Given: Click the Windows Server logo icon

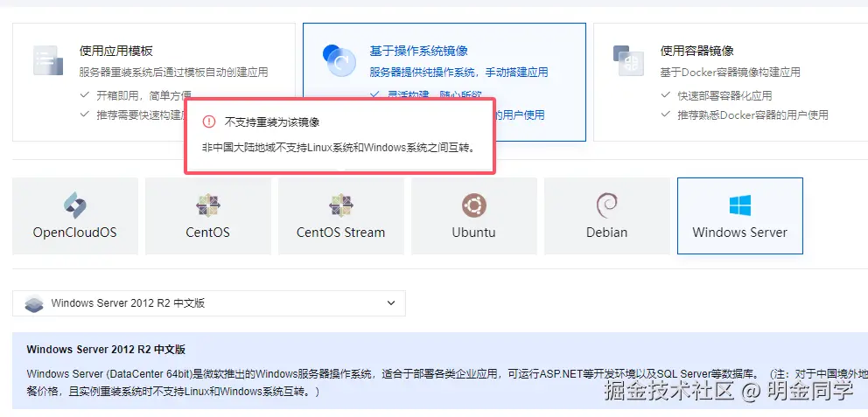Looking at the screenshot, I should point(739,205).
